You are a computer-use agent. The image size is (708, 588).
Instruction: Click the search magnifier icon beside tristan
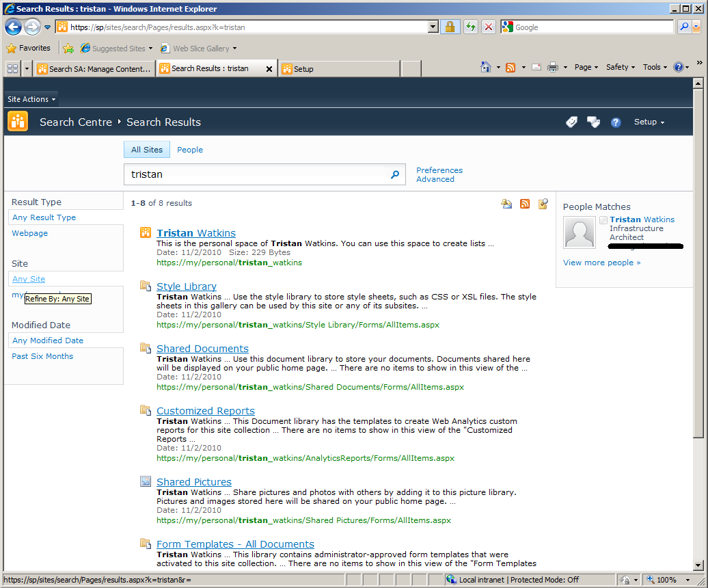394,174
